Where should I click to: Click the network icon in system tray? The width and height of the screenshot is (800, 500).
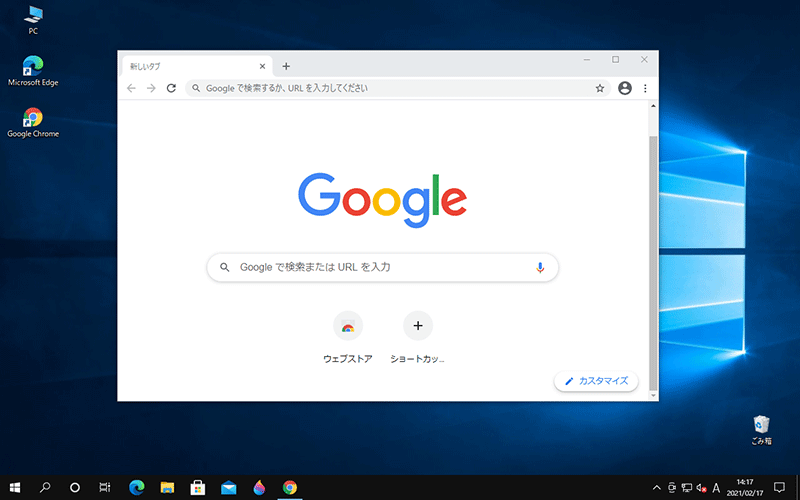coord(687,488)
